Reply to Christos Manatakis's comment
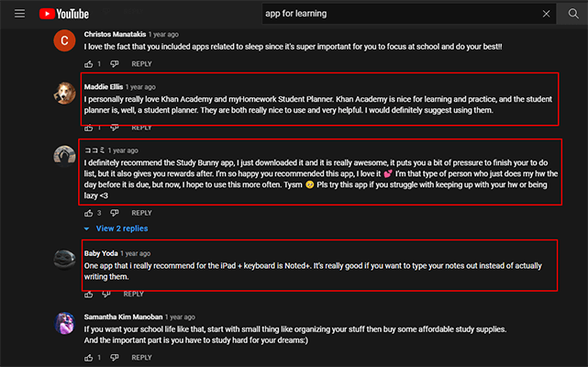This screenshot has width=588, height=367. [141, 64]
